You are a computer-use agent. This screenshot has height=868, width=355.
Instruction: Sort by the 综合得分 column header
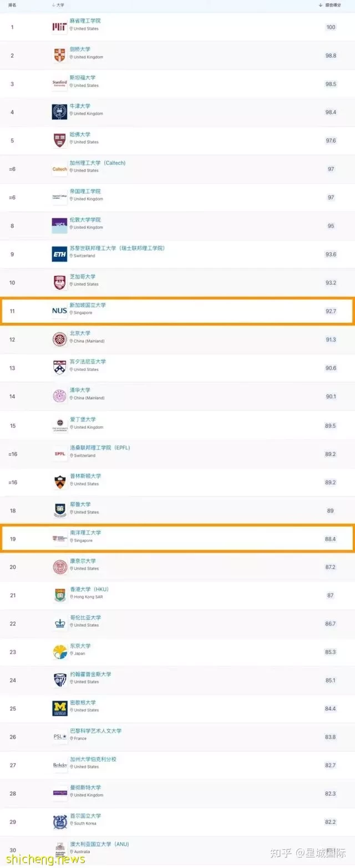tap(328, 4)
